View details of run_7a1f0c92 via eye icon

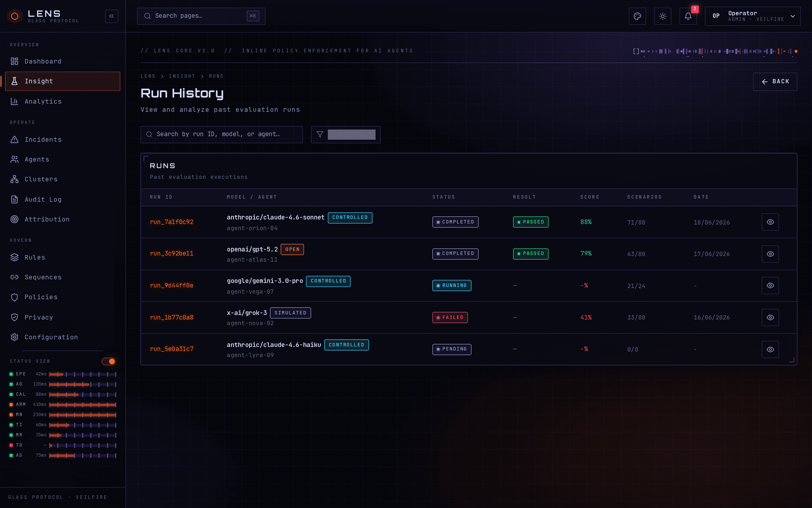click(770, 222)
